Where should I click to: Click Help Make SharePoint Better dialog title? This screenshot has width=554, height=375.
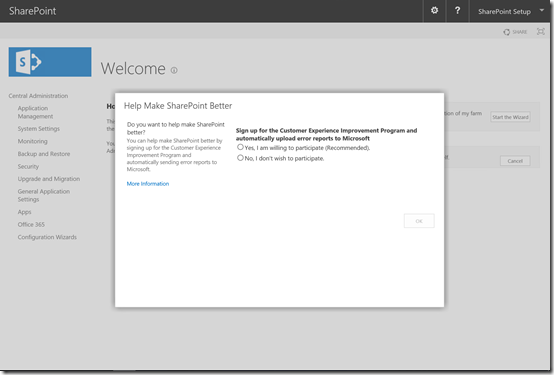(178, 106)
